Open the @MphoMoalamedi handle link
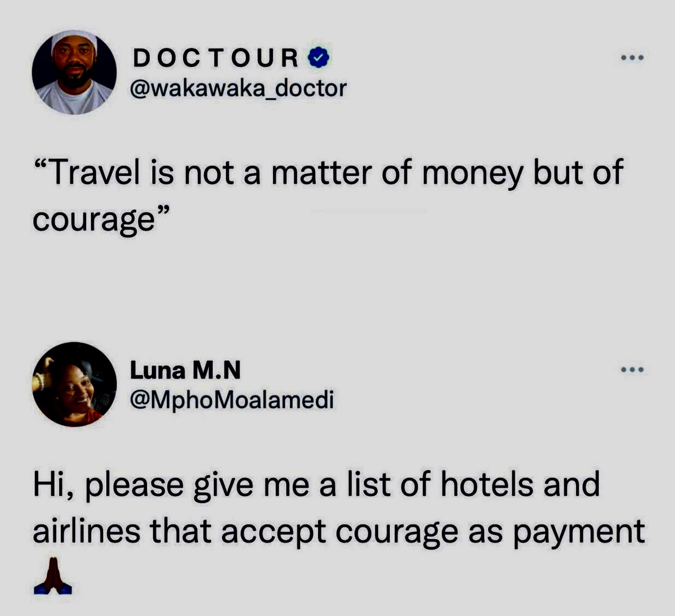 point(232,400)
